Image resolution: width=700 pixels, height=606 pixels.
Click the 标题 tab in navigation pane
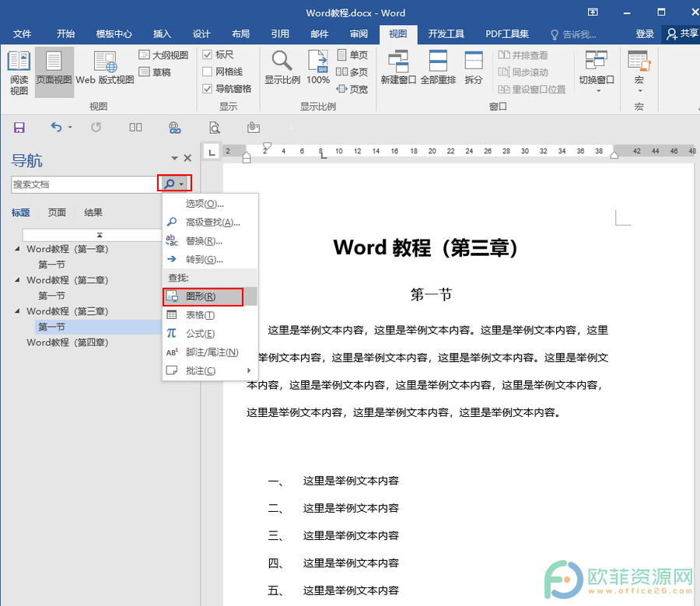20,212
